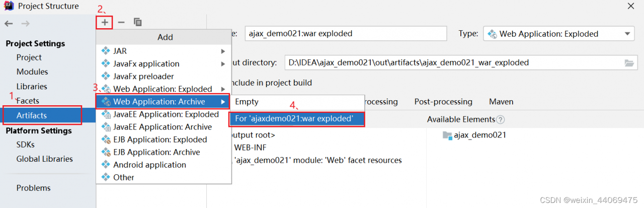Expand the JAR submenu arrow

click(x=222, y=51)
